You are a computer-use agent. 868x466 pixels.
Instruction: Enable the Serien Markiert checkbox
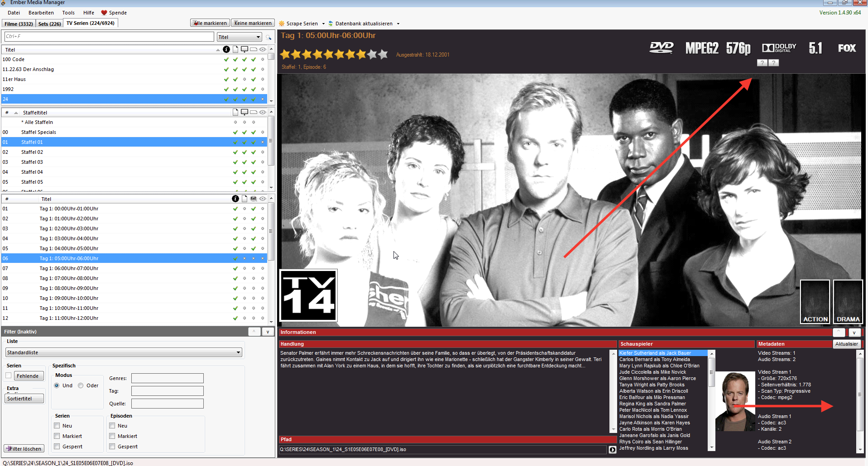57,436
